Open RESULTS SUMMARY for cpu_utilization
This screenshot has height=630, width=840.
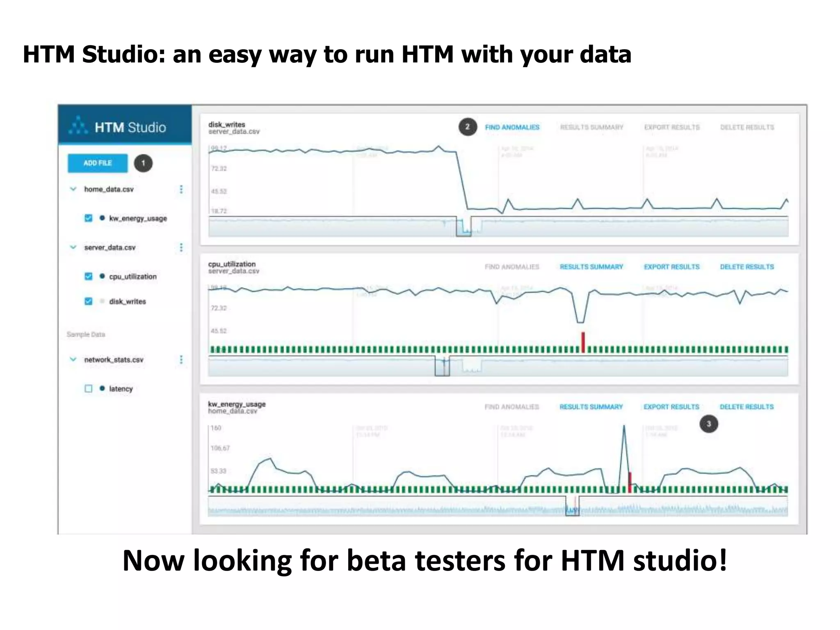click(591, 267)
